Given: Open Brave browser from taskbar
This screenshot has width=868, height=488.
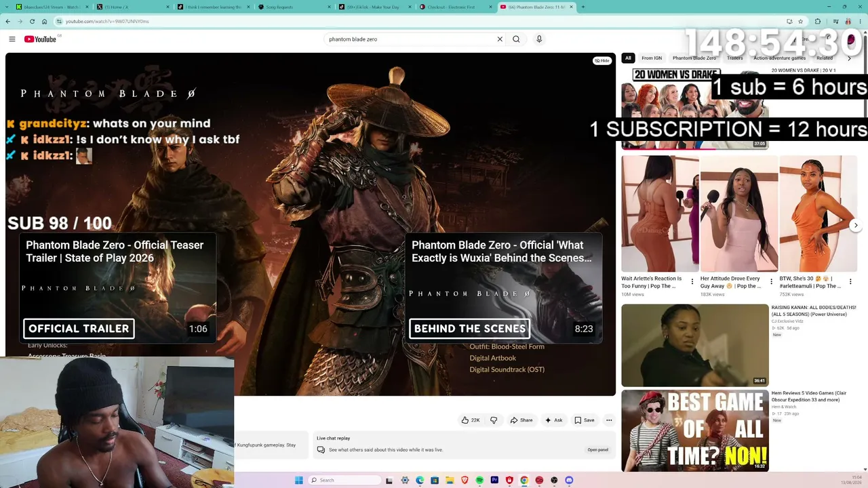Looking at the screenshot, I should [465, 480].
